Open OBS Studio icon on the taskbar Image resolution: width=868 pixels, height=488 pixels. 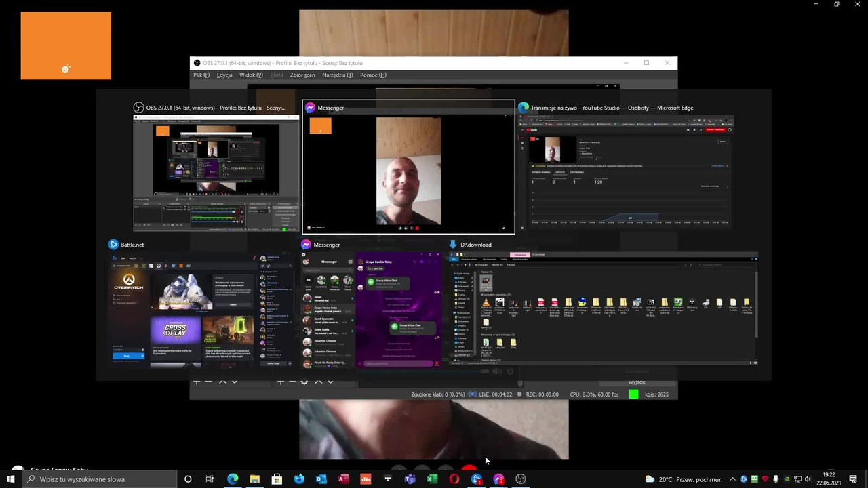click(x=521, y=479)
